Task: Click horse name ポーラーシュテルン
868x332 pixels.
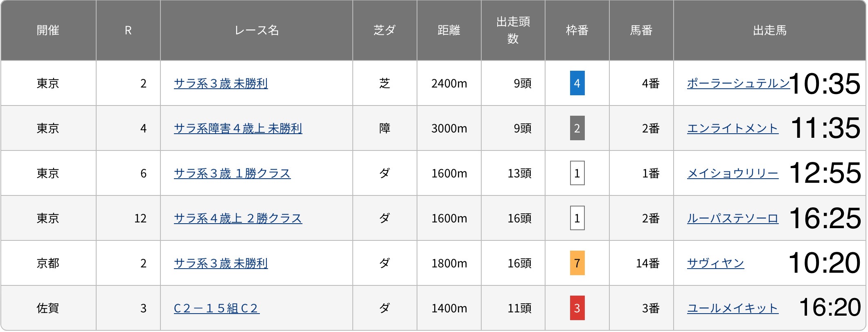Action: tap(738, 83)
